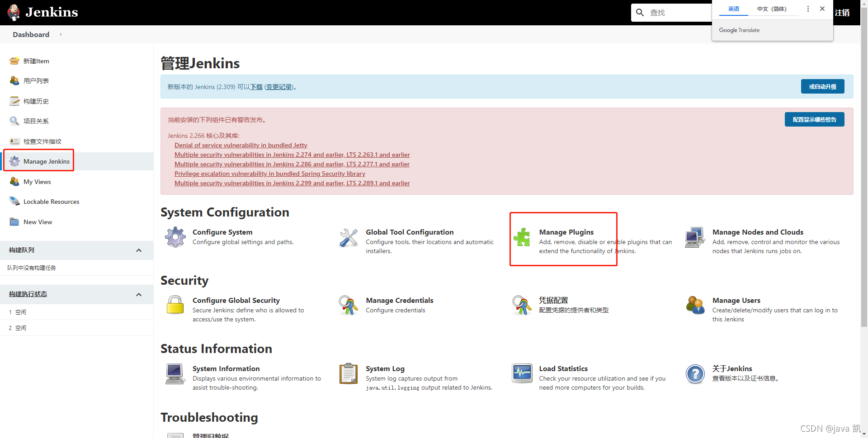Open Denial of service vulnerability in bundled Jetty
The width and height of the screenshot is (868, 438).
tap(241, 145)
